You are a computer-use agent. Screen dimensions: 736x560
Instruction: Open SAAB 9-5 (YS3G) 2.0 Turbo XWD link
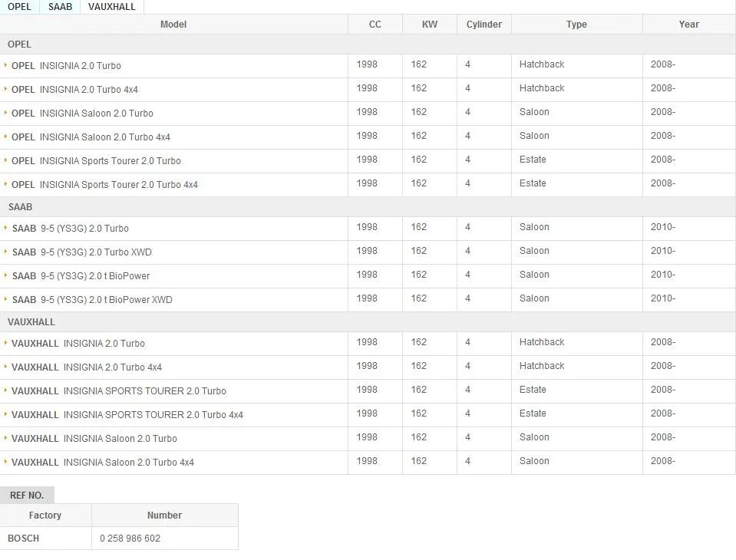(82, 252)
